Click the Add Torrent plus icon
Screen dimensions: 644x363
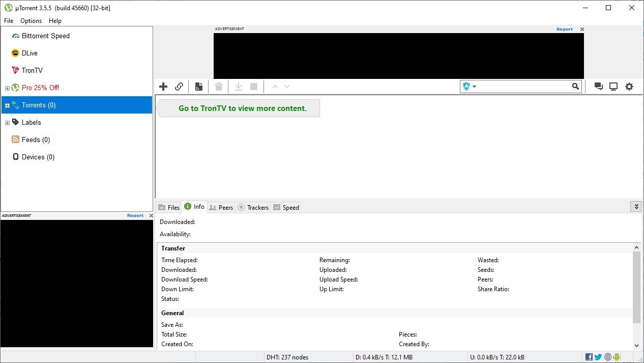[163, 86]
